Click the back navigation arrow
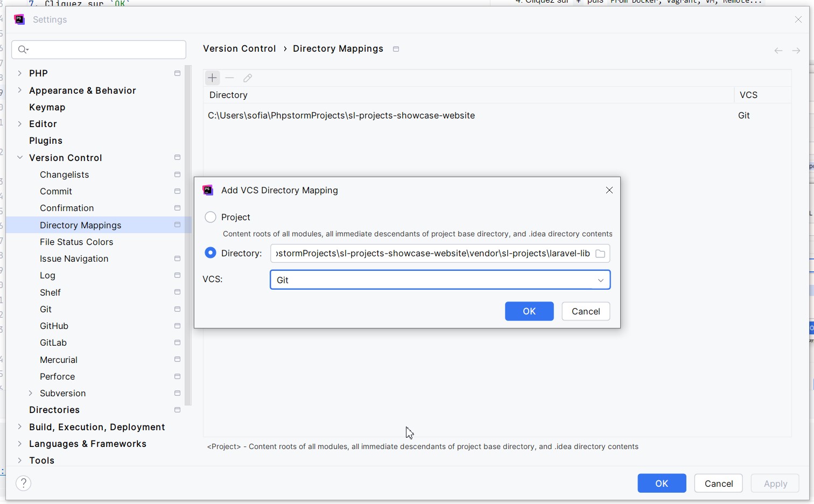The width and height of the screenshot is (814, 504). click(x=778, y=51)
